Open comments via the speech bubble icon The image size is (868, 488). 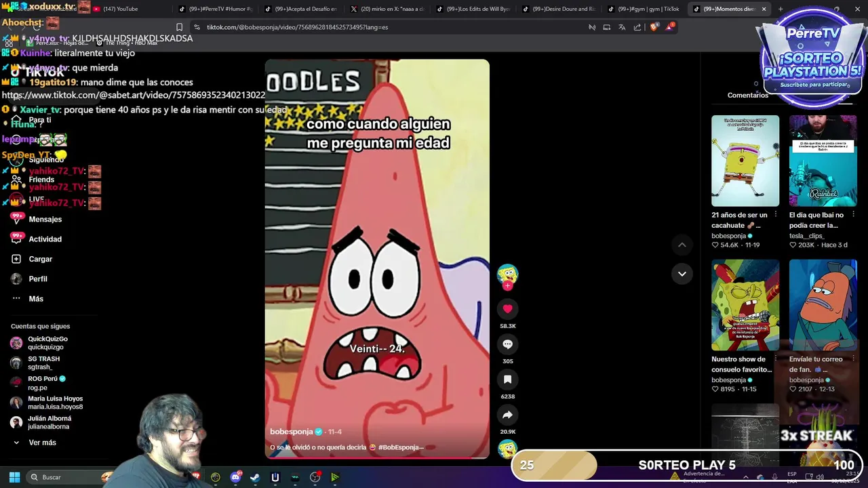[507, 344]
